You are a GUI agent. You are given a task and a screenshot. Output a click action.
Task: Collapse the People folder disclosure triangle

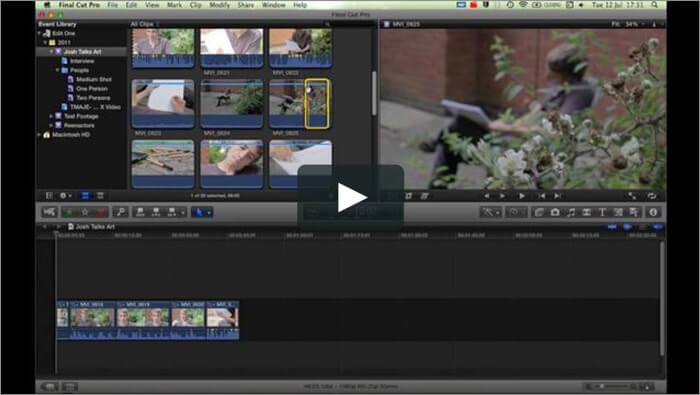pos(58,70)
